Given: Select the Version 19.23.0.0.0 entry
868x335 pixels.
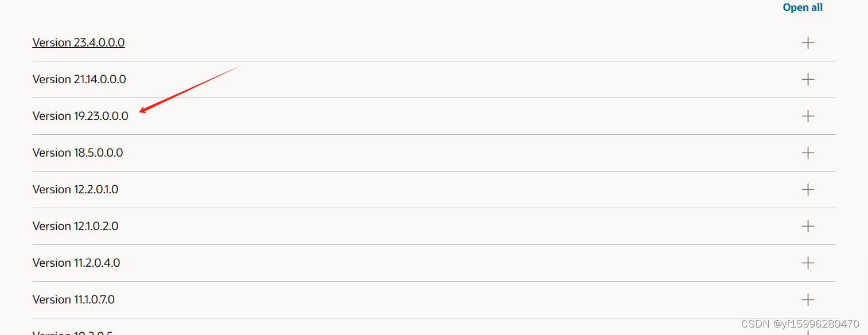Looking at the screenshot, I should coord(80,116).
